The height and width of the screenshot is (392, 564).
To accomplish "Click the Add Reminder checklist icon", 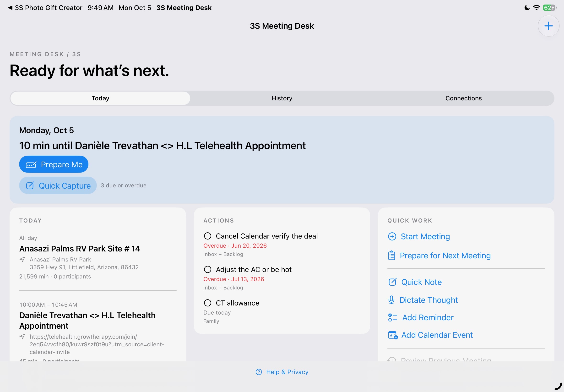I will 392,317.
